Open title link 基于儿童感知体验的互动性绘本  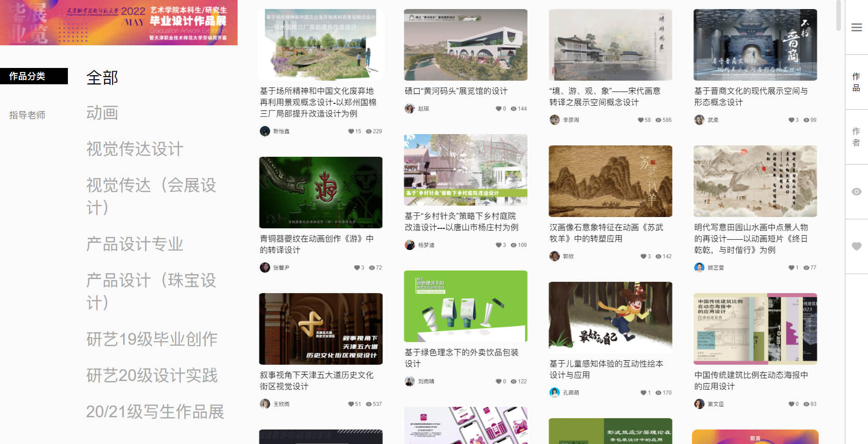point(606,369)
